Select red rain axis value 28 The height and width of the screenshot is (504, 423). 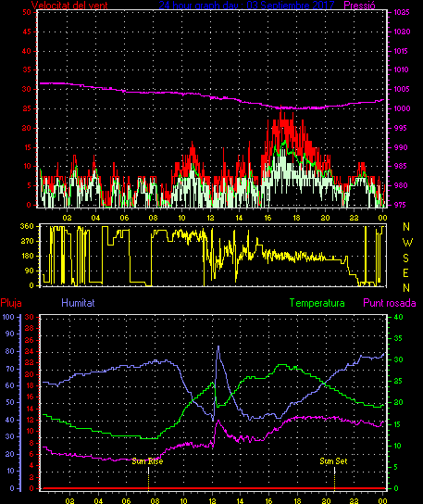pos(30,329)
